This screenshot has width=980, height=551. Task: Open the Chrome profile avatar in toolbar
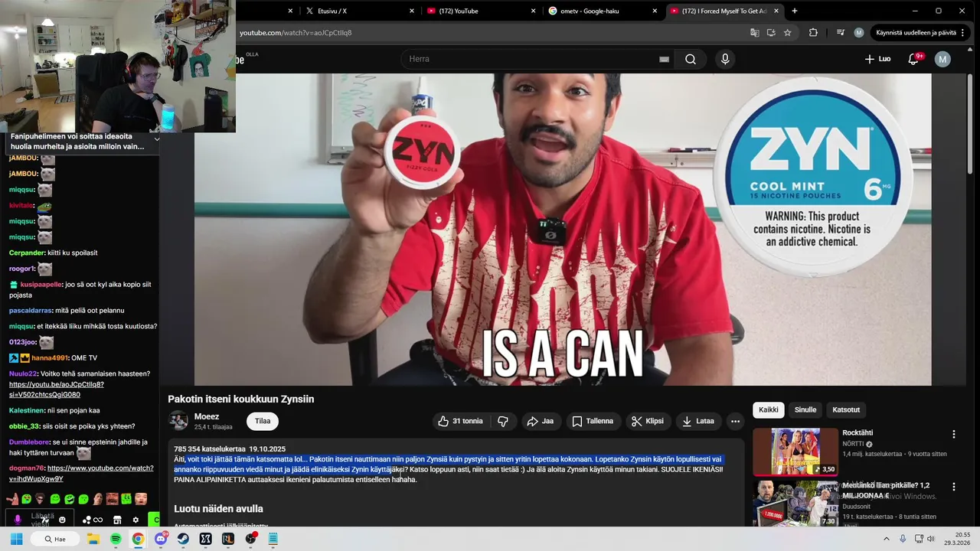(859, 33)
